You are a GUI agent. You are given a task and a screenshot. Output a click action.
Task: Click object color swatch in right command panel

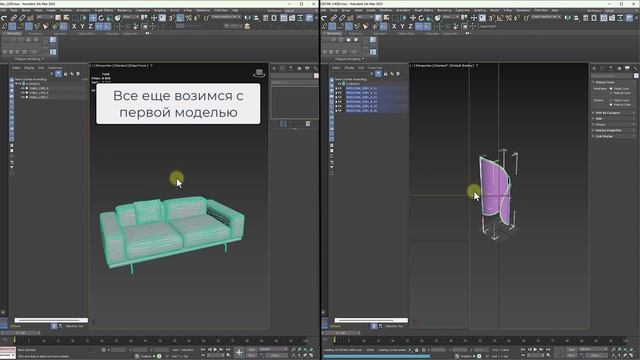click(x=636, y=76)
